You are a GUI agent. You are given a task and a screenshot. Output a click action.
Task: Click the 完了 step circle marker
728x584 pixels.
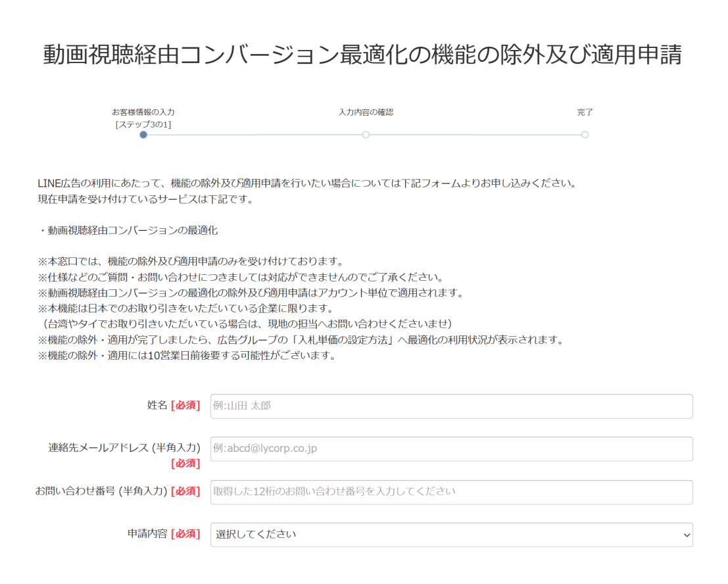point(585,135)
